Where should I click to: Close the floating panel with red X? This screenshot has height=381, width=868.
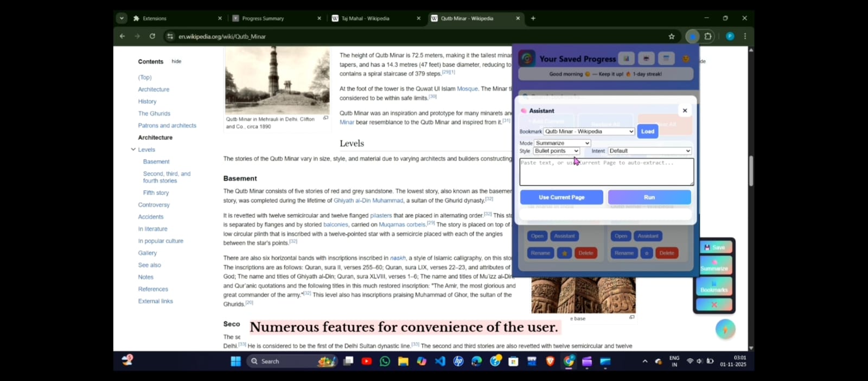point(714,304)
